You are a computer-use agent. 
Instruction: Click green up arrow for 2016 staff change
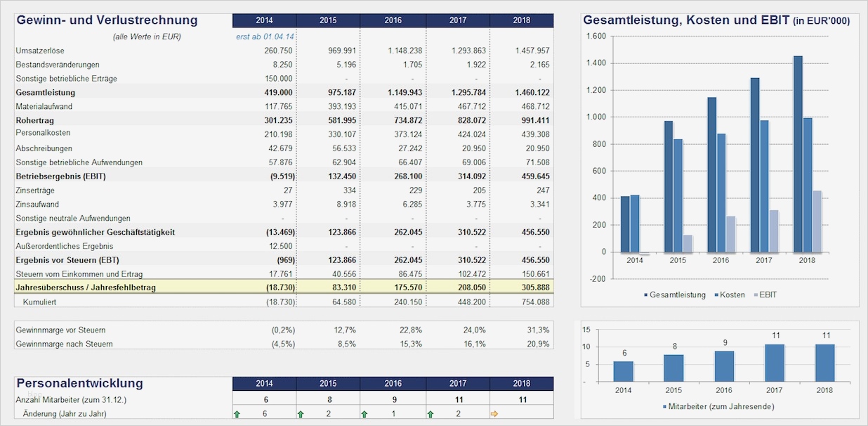click(x=365, y=413)
